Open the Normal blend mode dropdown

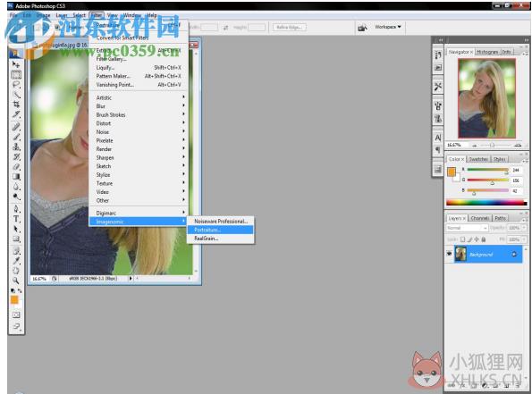point(468,228)
